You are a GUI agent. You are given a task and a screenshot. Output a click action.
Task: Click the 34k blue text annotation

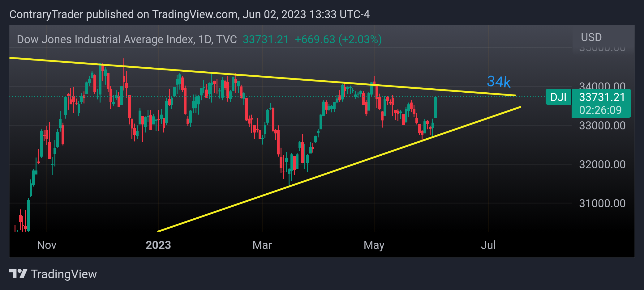pyautogui.click(x=499, y=82)
